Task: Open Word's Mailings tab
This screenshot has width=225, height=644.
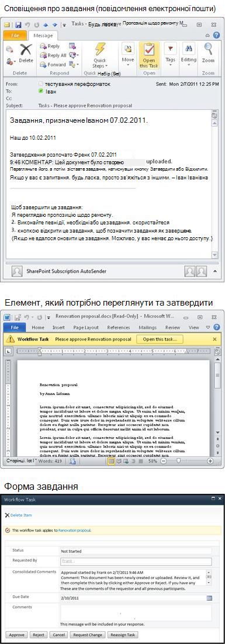Action: point(148,328)
